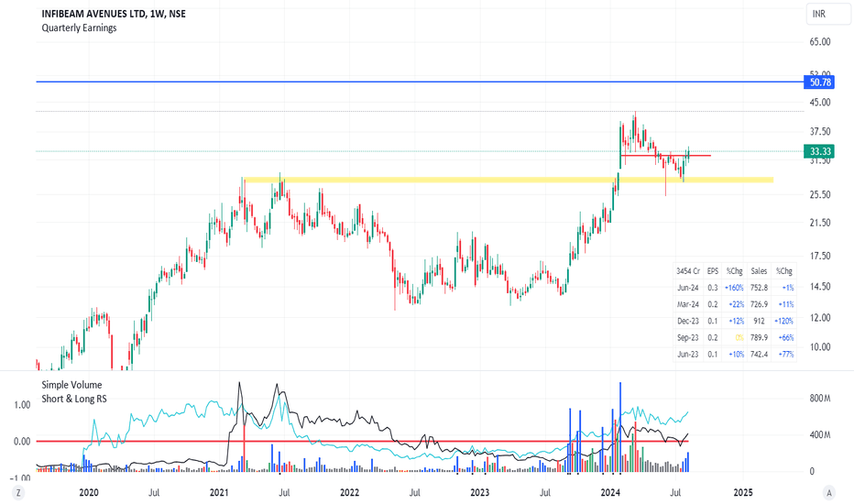Image resolution: width=854 pixels, height=504 pixels.
Task: Click the 400M volume axis label
Action: pos(820,434)
